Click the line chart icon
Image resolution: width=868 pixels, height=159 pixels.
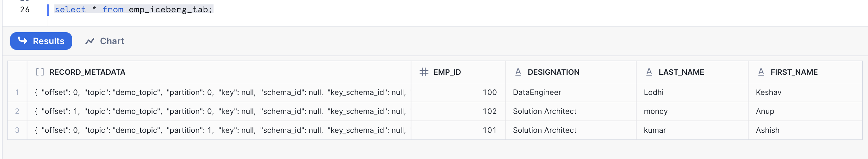[x=90, y=41]
